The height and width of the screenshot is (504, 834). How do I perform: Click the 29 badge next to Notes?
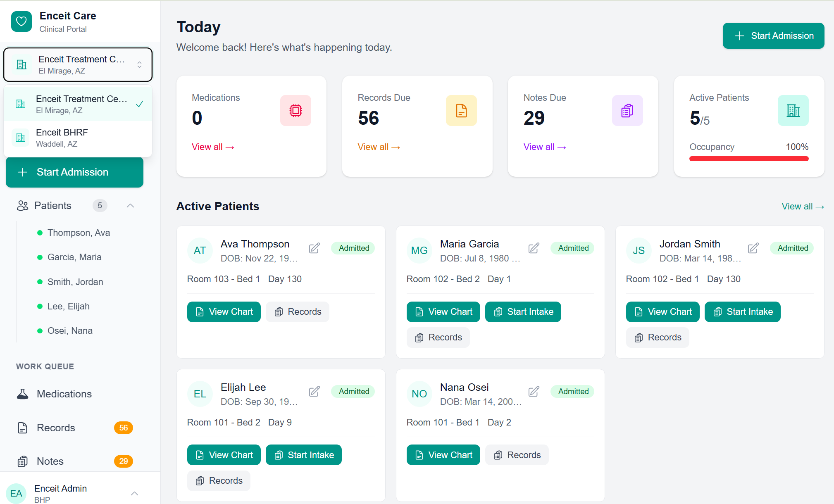click(x=124, y=461)
